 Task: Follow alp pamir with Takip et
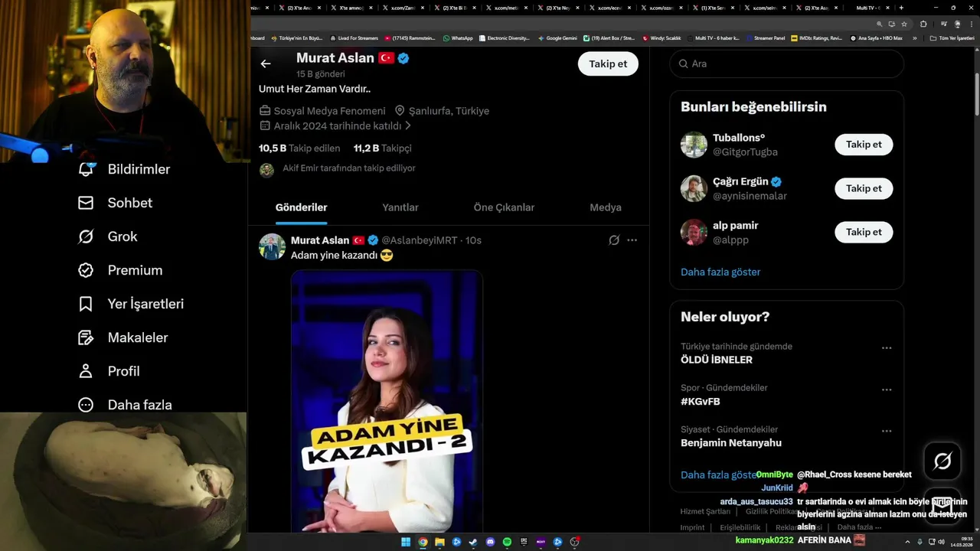[x=864, y=232]
